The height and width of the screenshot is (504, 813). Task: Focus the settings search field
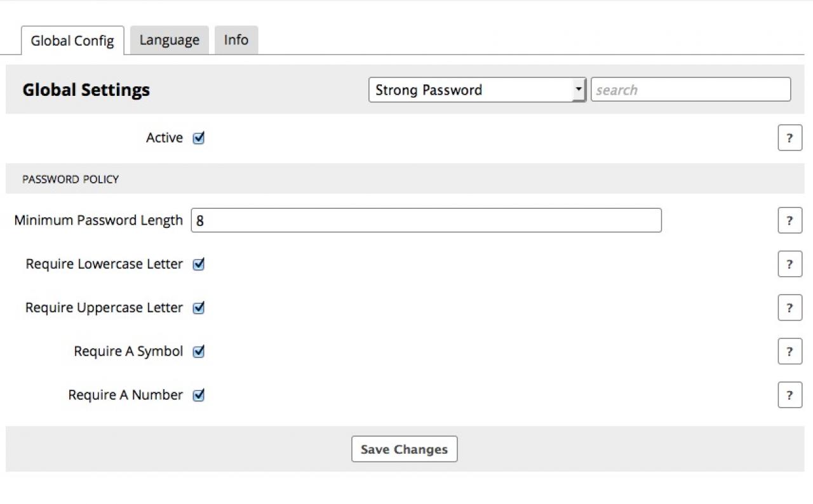(x=690, y=90)
